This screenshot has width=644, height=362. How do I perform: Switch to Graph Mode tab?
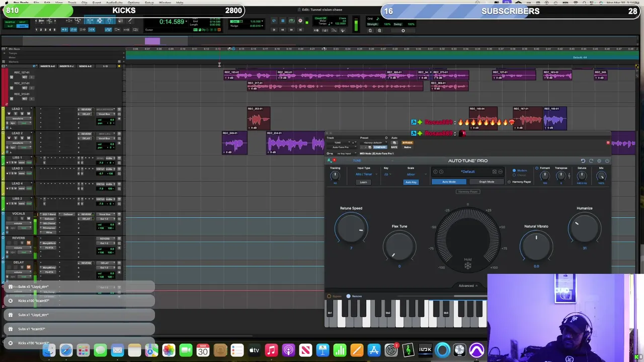click(x=487, y=182)
